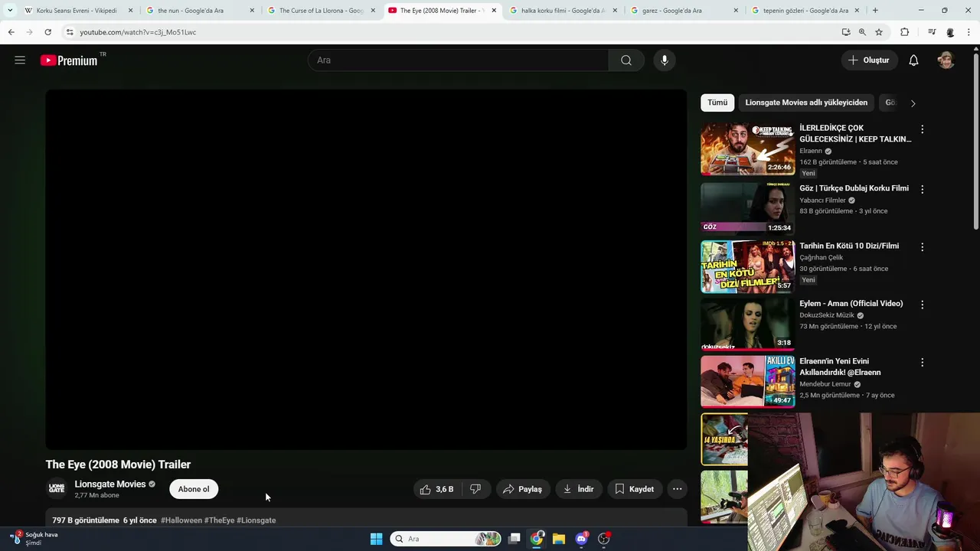Click The Eye (2008 Movie) Trailer title
This screenshot has height=551, width=980.
click(x=118, y=465)
